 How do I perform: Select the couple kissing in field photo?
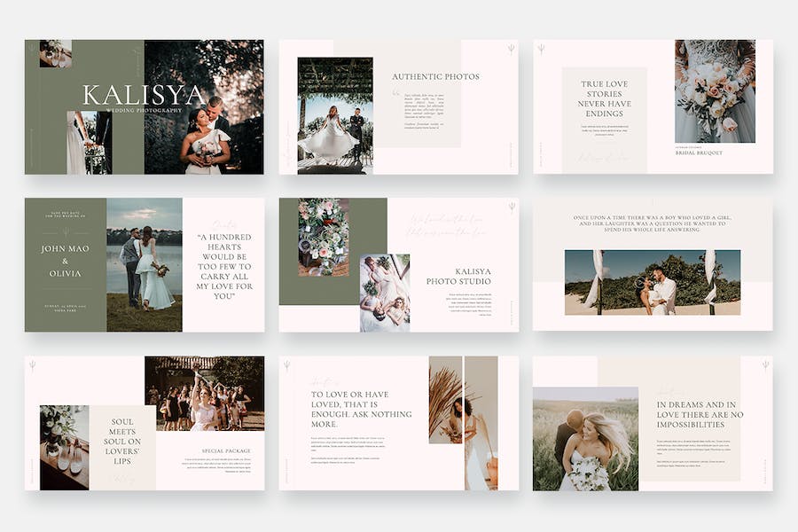tap(585, 438)
